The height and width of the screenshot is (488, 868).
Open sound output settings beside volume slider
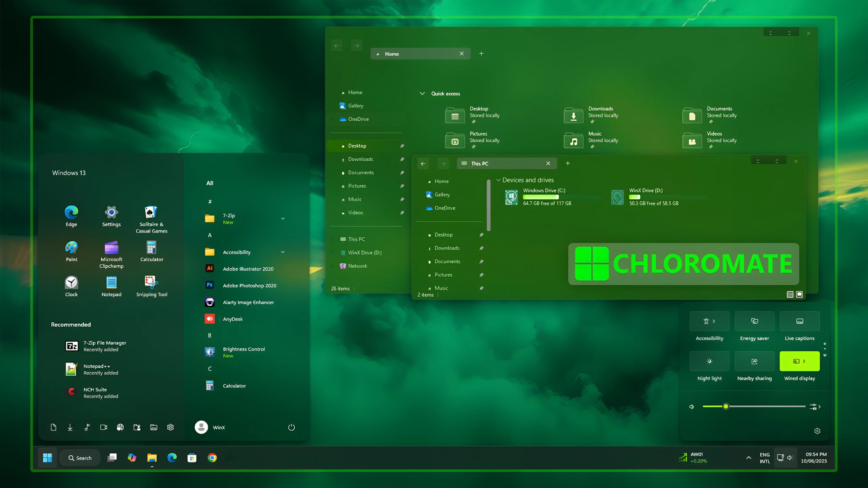coord(815,407)
